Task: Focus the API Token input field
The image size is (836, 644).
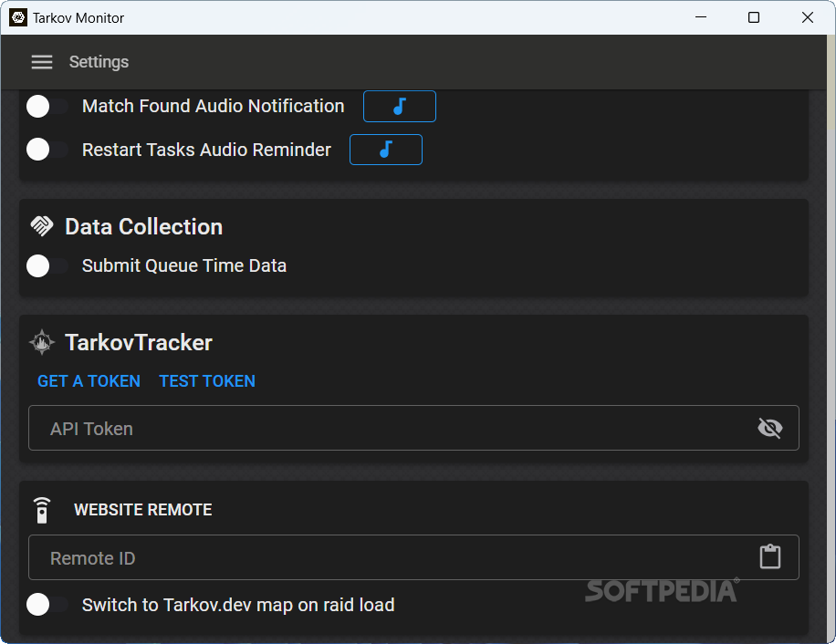Action: point(413,428)
